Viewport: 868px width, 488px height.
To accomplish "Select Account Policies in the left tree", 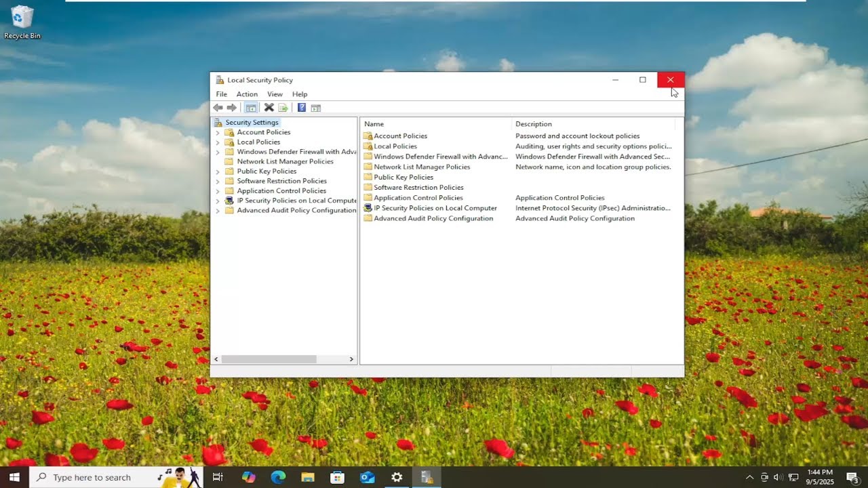I will (263, 132).
